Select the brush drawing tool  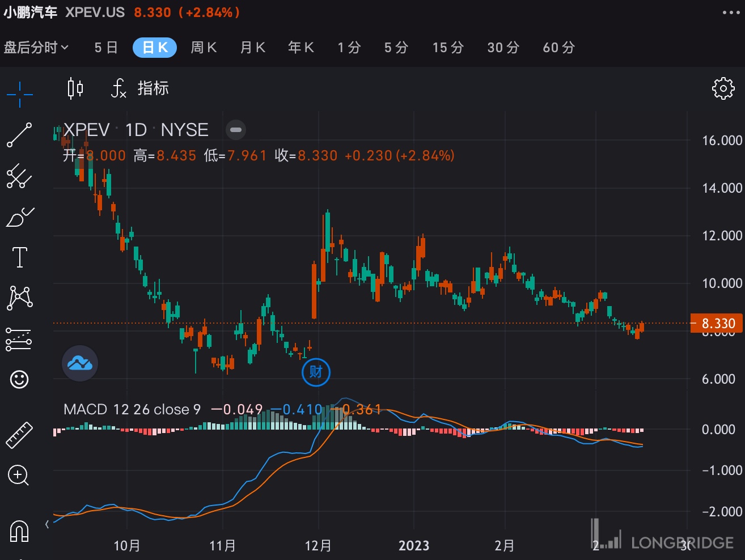click(20, 217)
